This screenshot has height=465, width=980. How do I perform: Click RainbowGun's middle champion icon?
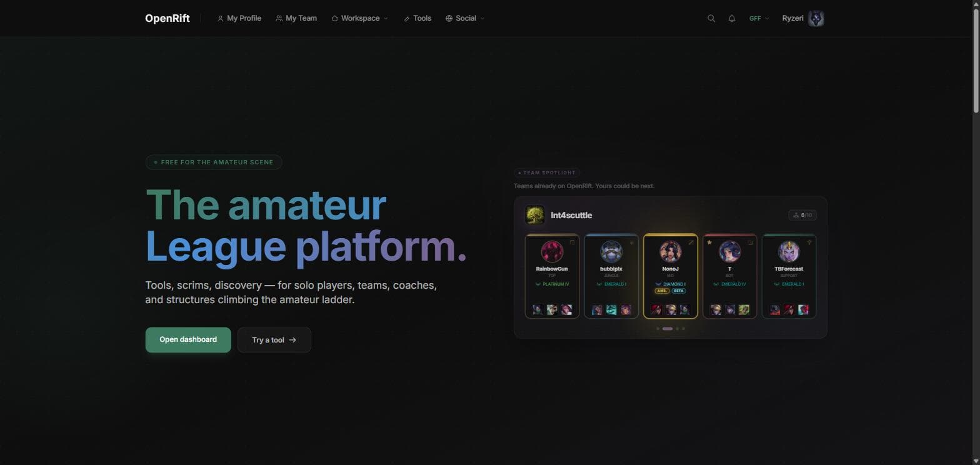pyautogui.click(x=552, y=310)
